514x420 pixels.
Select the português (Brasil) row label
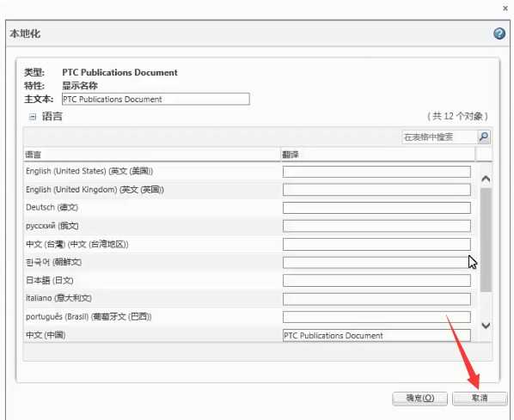[x=89, y=317]
